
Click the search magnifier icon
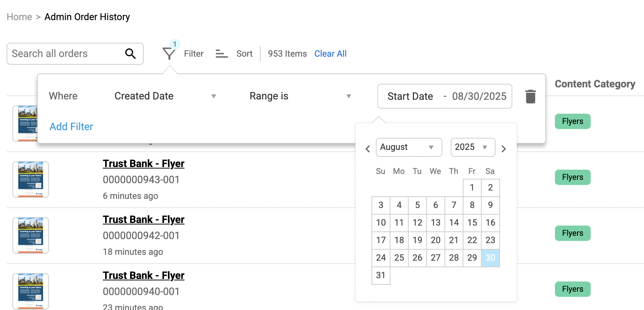(130, 54)
